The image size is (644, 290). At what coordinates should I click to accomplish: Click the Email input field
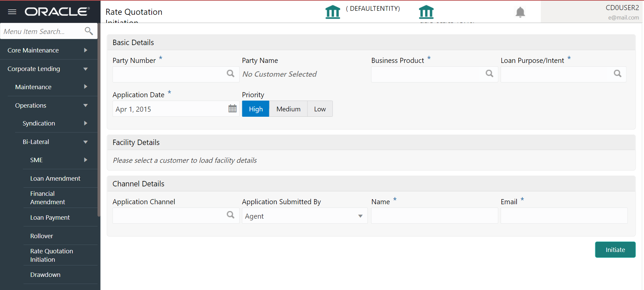pyautogui.click(x=564, y=216)
